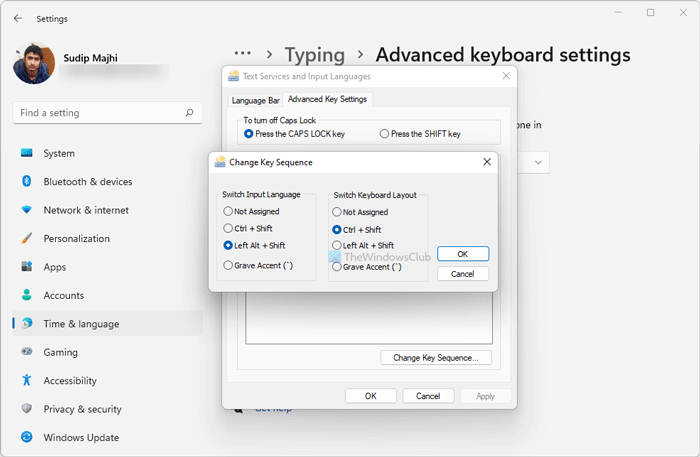Expand the breadcrumb ellipsis menu
This screenshot has height=457, width=700.
pos(242,54)
